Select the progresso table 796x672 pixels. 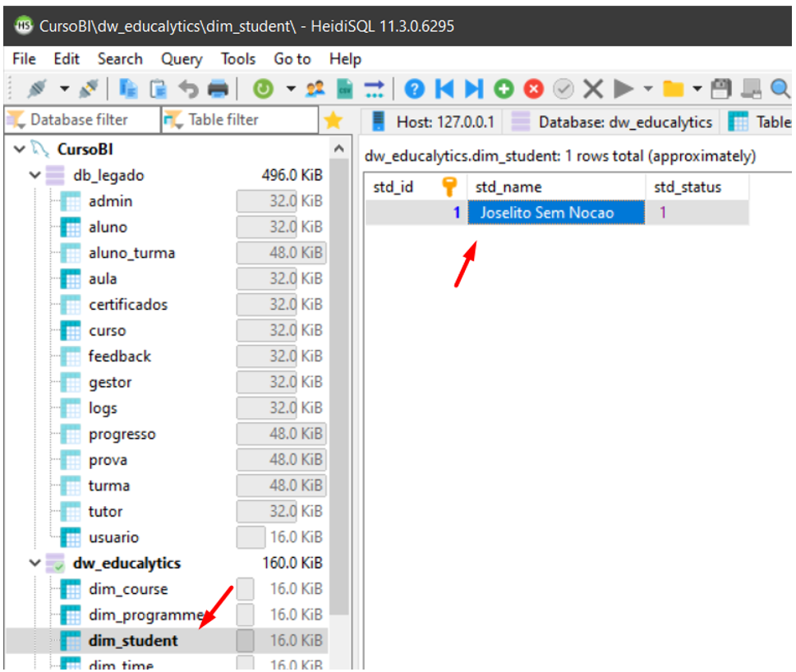pos(122,434)
